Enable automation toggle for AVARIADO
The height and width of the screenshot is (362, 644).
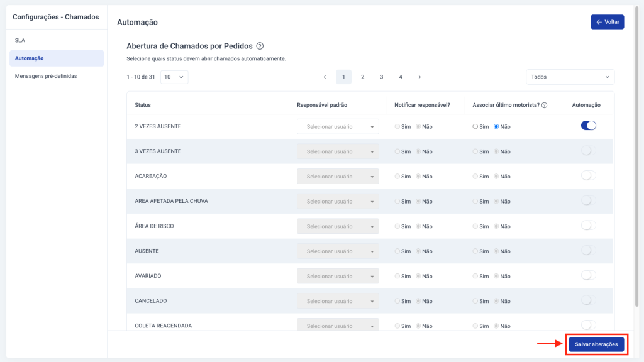588,275
